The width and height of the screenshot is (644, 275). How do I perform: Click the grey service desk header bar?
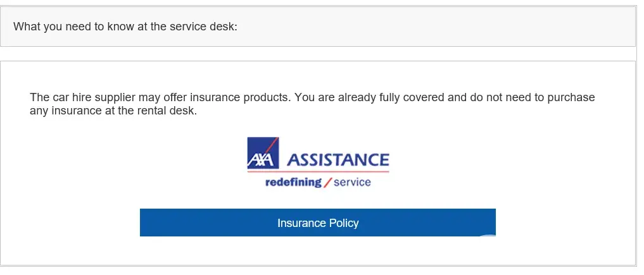443,27
